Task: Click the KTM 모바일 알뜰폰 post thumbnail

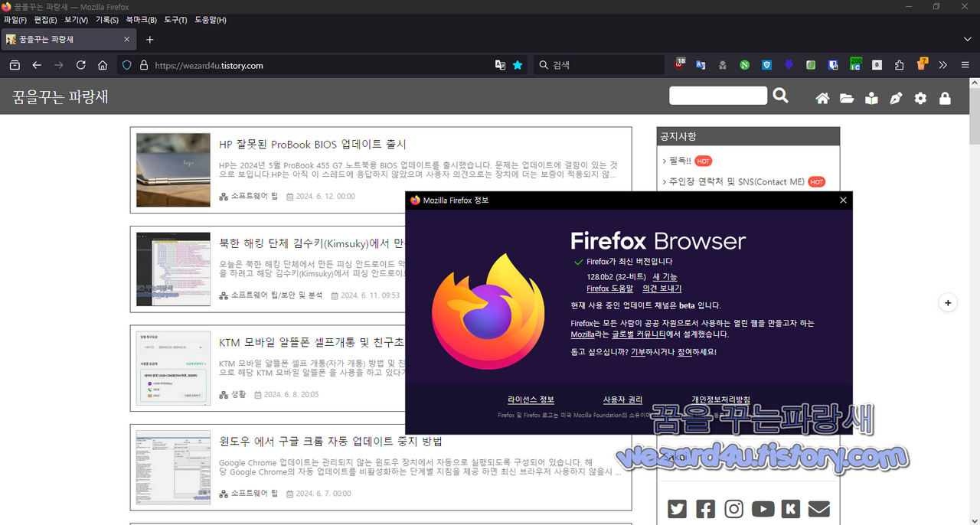Action: [x=173, y=368]
